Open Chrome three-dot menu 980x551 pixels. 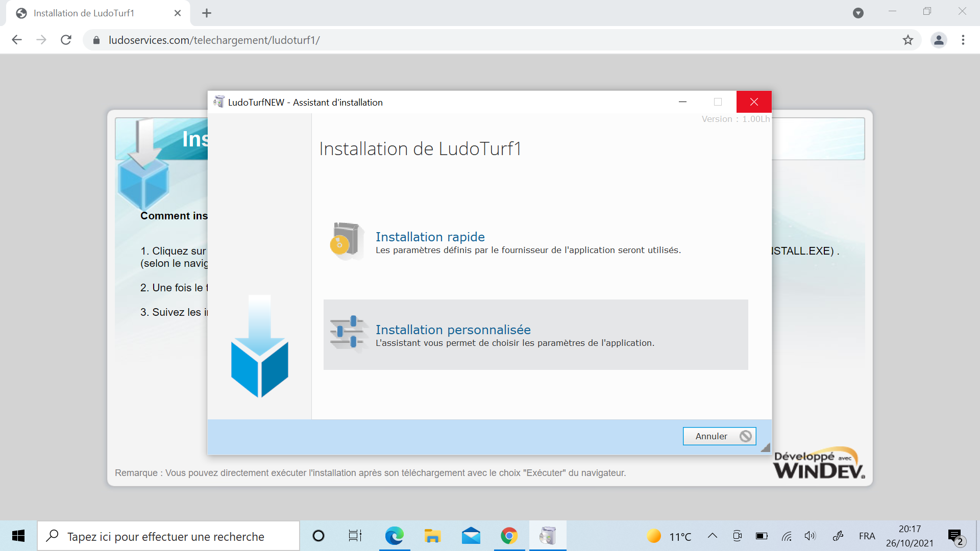[x=963, y=40]
